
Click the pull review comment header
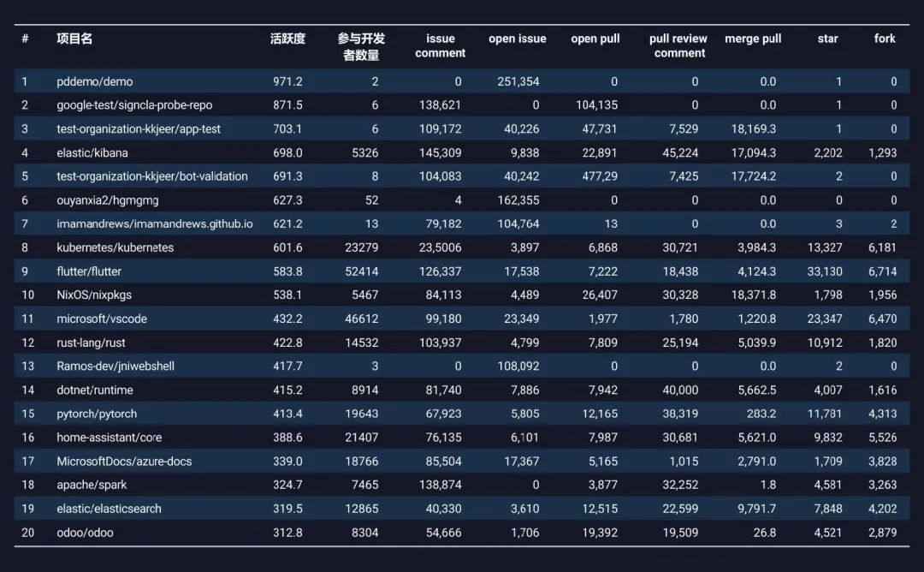(678, 46)
